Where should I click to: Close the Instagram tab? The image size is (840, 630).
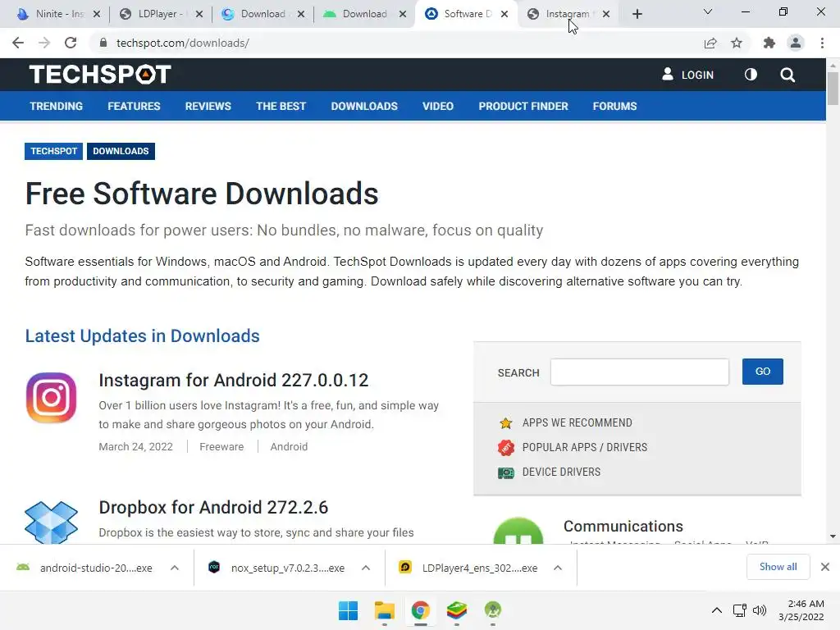606,14
